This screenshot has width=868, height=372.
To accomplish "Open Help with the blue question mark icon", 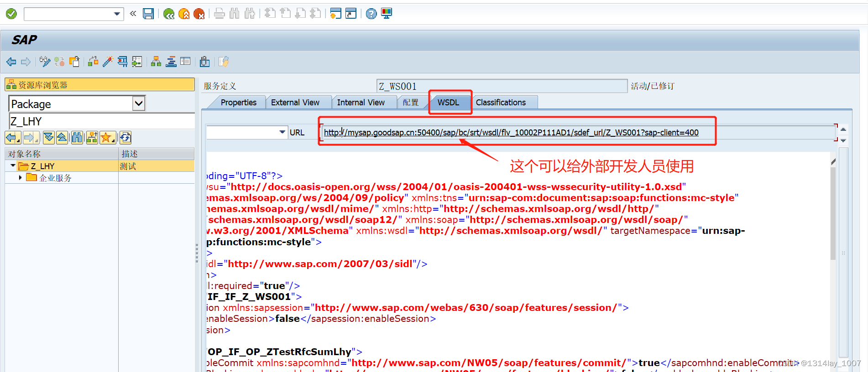I will 371,14.
